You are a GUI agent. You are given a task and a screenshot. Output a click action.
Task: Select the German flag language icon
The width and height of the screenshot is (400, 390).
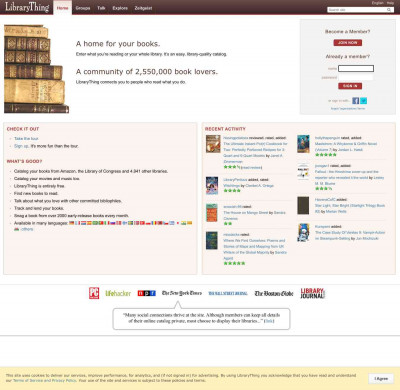(71, 223)
